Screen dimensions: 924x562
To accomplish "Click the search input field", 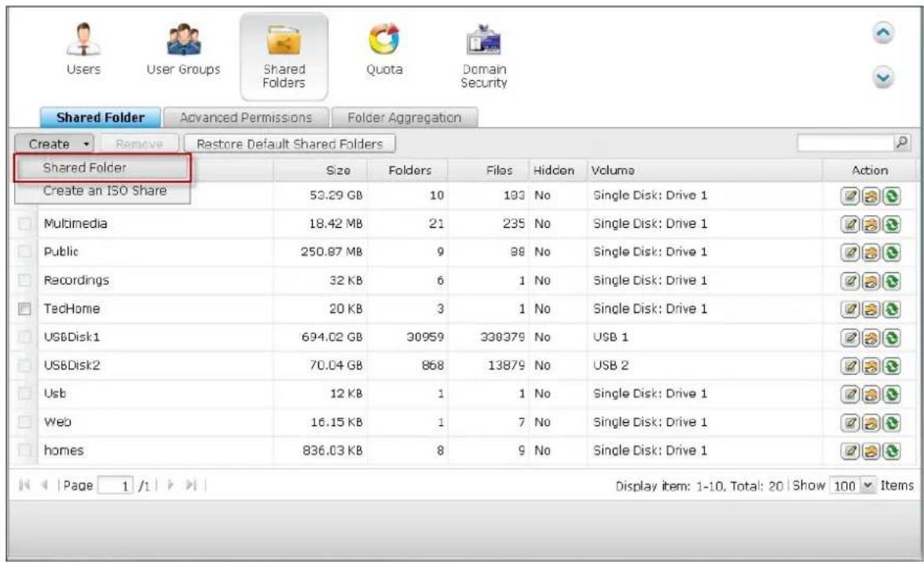I will 845,142.
